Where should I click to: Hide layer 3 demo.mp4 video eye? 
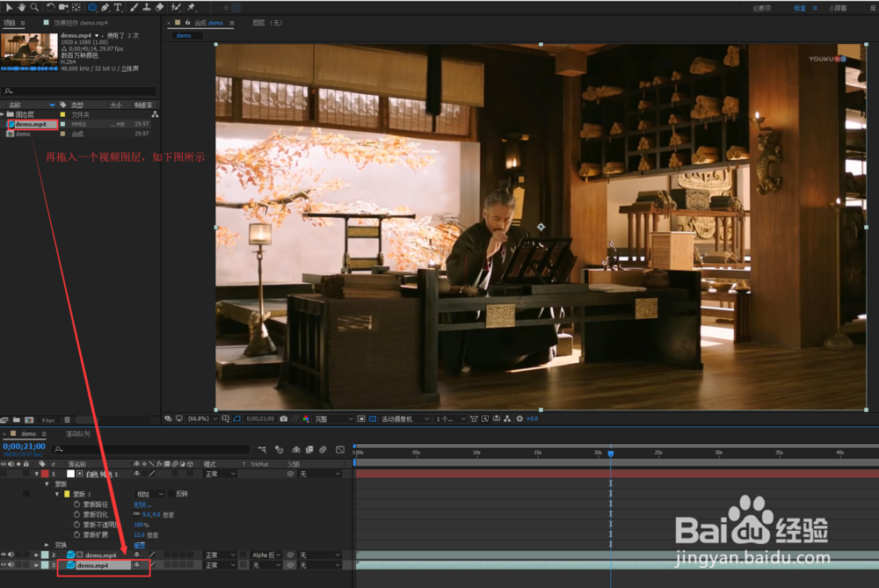[4, 565]
